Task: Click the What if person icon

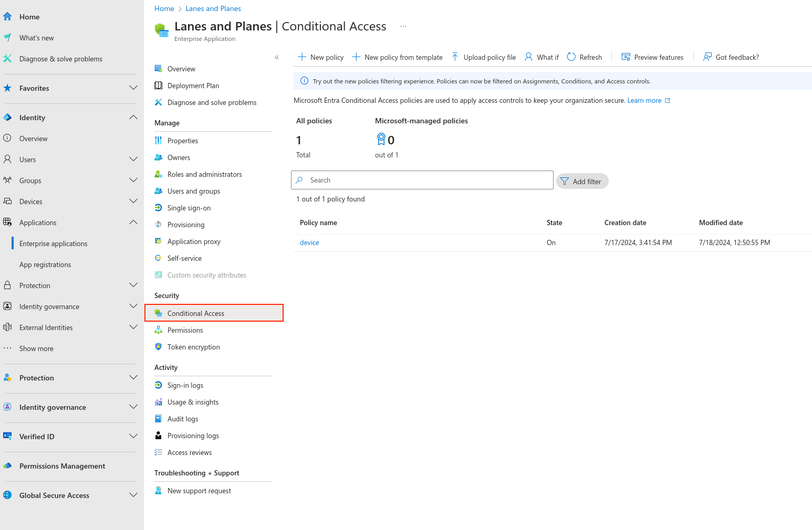Action: (529, 57)
